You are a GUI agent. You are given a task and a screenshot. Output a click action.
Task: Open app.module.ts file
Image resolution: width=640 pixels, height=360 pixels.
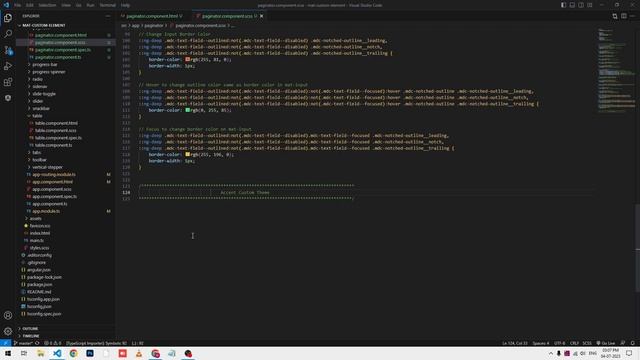pyautogui.click(x=46, y=211)
